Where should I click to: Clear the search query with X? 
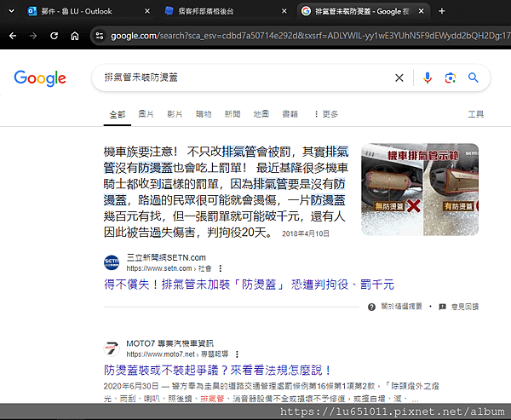point(399,78)
